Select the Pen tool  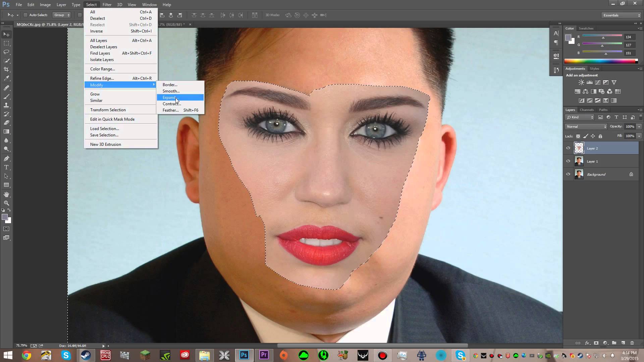(x=6, y=159)
